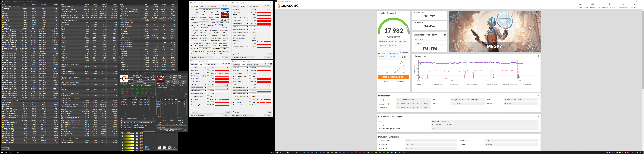Open the 1440p Ultra resolution dropdown
Screen dimensions: 644x154
430,44
